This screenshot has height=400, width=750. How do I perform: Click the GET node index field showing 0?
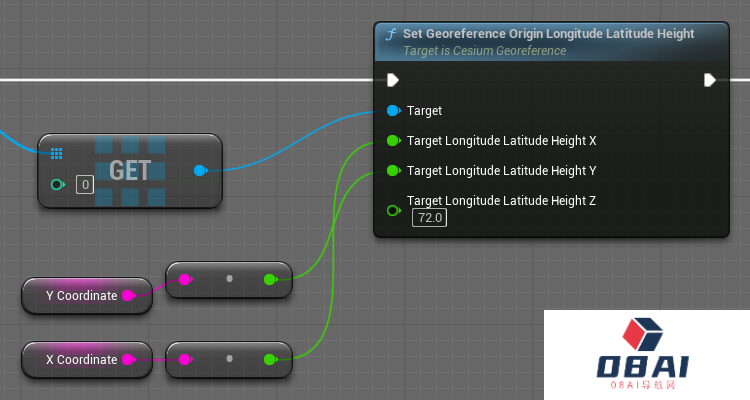click(x=85, y=184)
